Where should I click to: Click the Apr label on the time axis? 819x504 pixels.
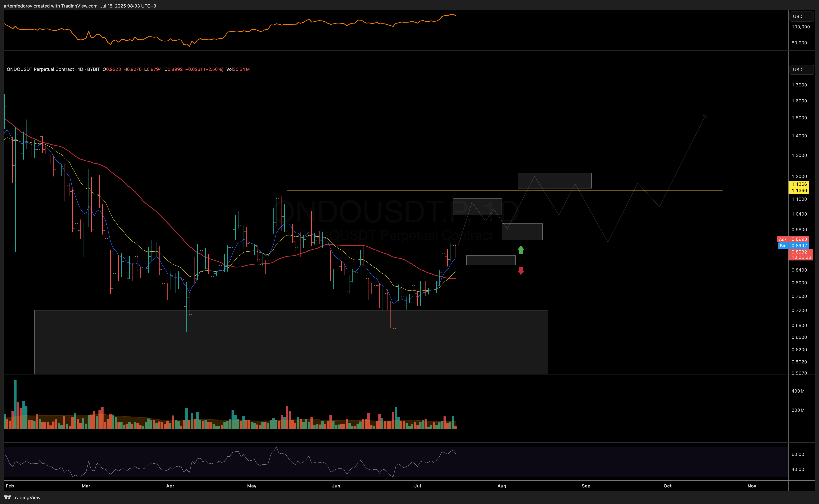pos(170,486)
